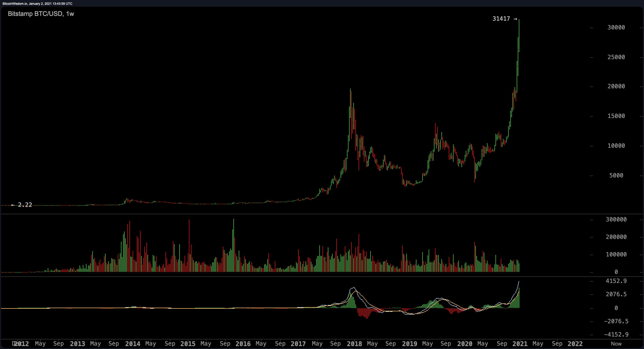Click the 2017 year label on timeline
The image size is (644, 349).
298,344
